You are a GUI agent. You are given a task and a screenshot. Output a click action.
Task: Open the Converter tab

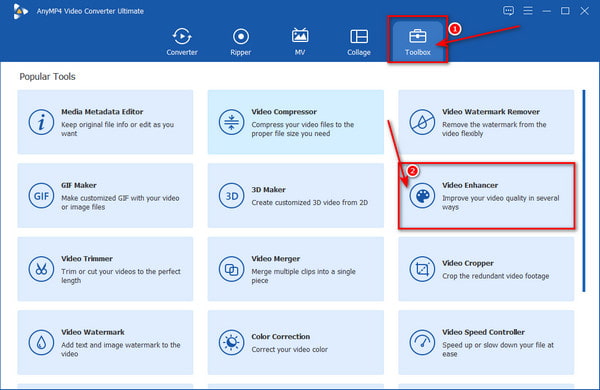182,41
